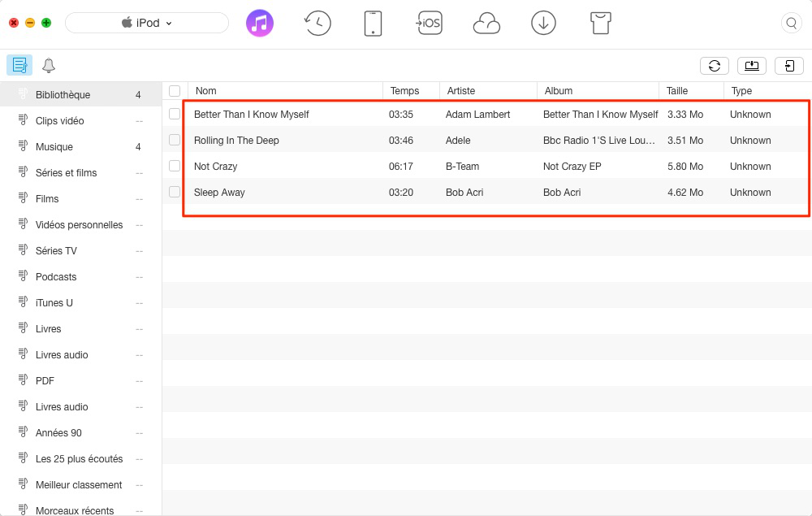
Task: Click album Bbc Radio 1'S Live Lou… cell
Action: (598, 140)
